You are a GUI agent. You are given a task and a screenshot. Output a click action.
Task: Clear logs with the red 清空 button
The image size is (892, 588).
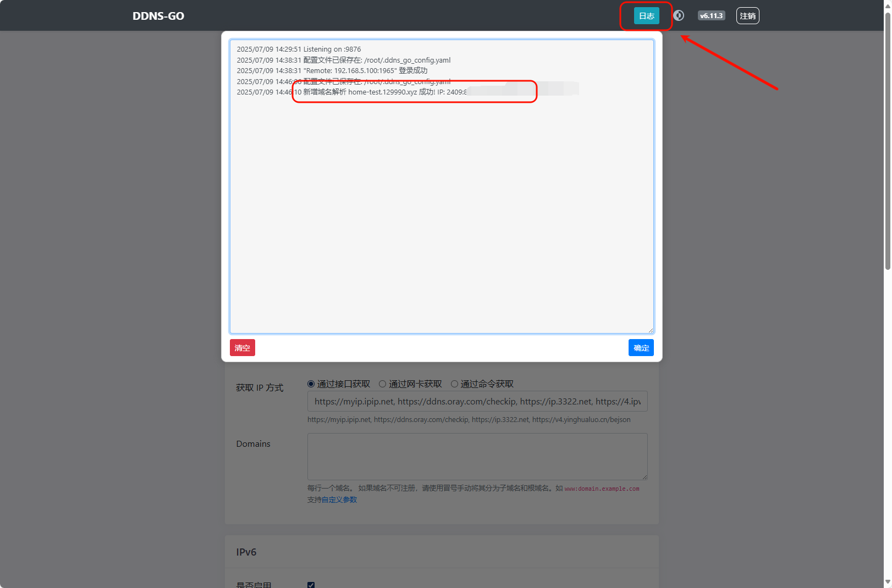242,348
